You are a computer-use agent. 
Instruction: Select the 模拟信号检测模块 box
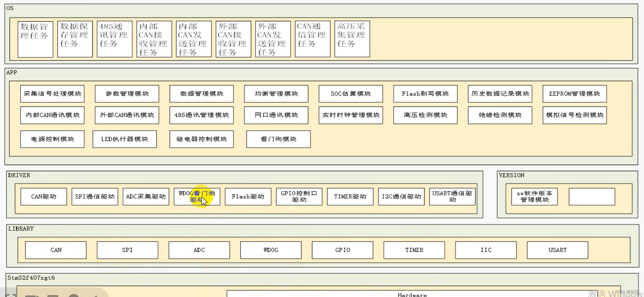click(x=575, y=115)
